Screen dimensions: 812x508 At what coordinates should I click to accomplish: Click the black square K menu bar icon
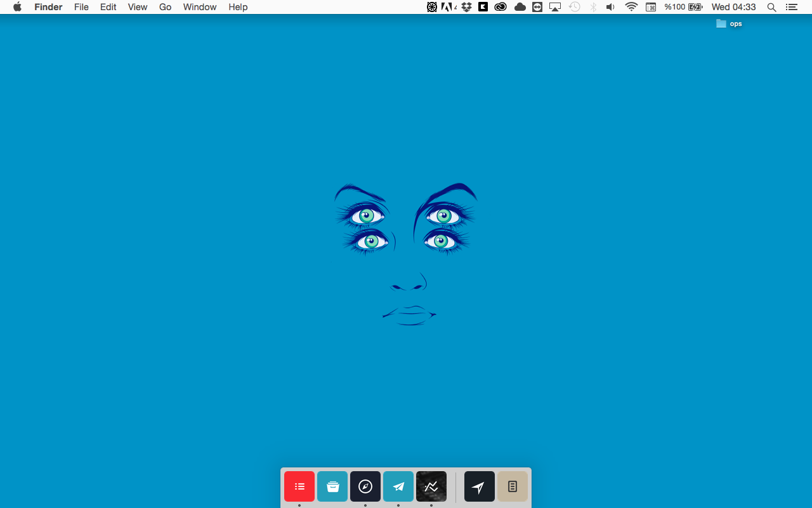[x=483, y=7]
